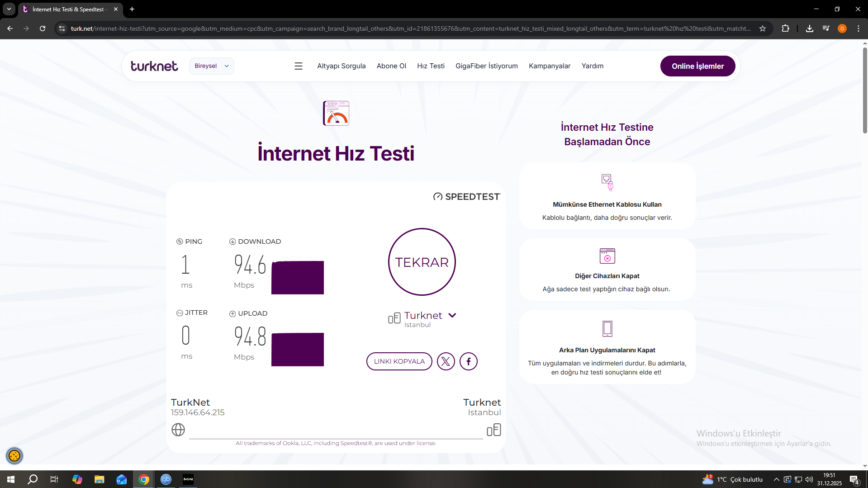Open the tab search dropdown arrow
The image size is (868, 488).
click(x=9, y=9)
